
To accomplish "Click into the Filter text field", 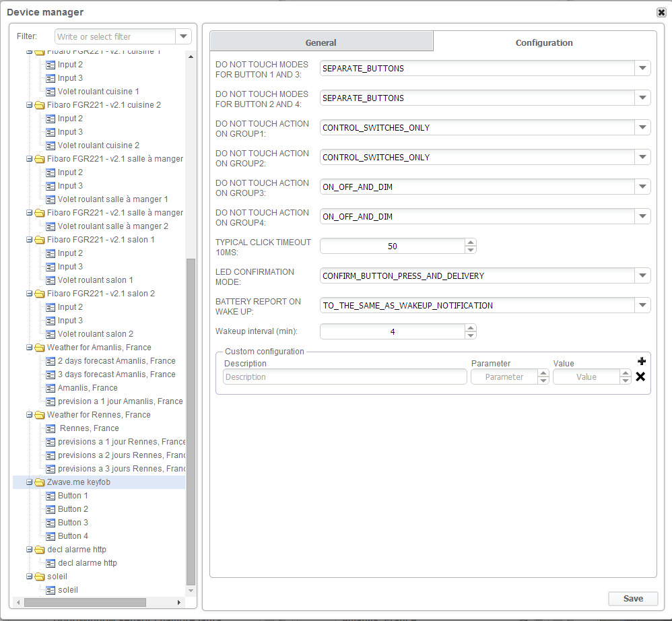I will click(x=115, y=36).
